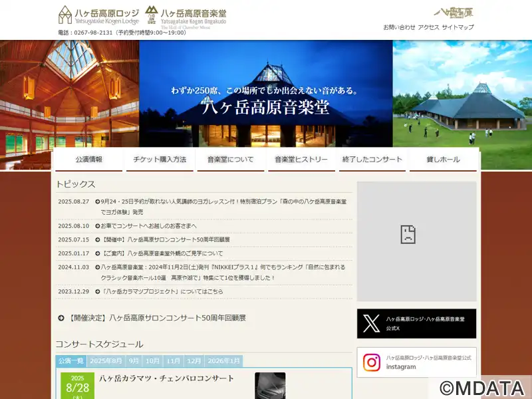Open 八ヶ岳カラマツプロジェクト topic link
Image resolution: width=532 pixels, height=399 pixels.
[162, 291]
